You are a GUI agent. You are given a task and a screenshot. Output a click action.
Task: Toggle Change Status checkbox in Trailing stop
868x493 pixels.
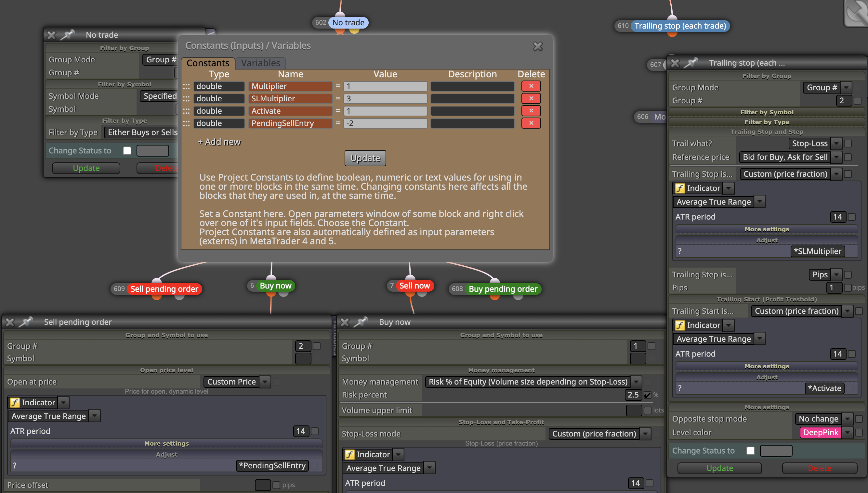coord(750,451)
